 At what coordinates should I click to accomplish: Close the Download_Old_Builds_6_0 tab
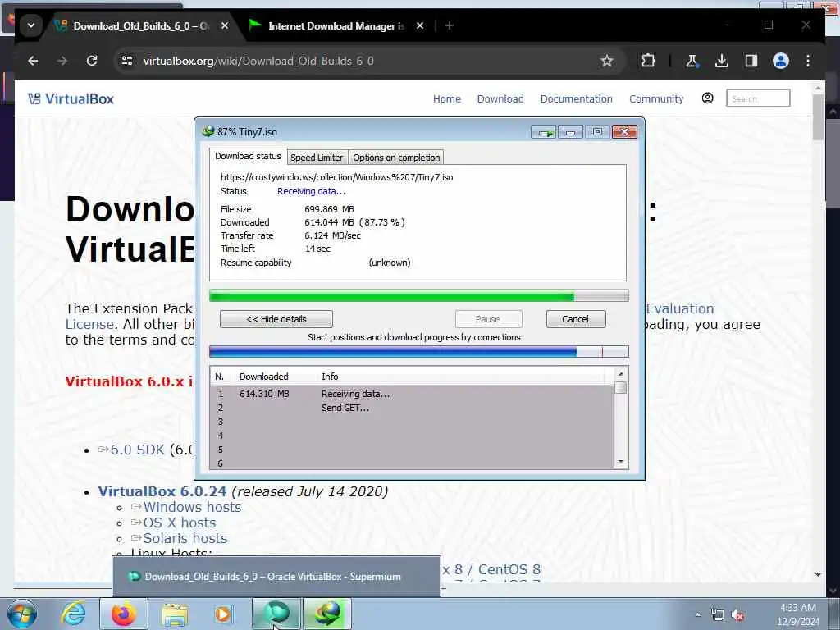click(225, 25)
